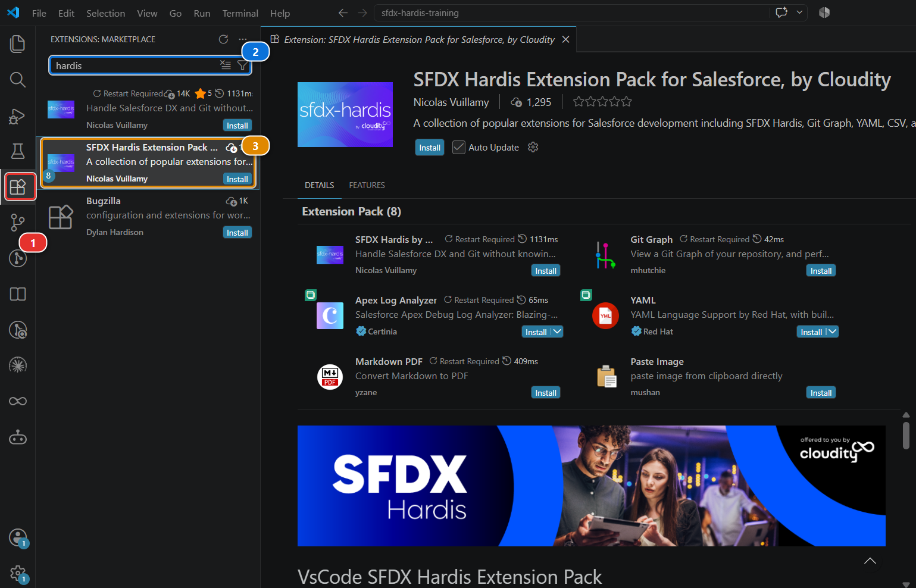The height and width of the screenshot is (588, 916).
Task: Open the robot-shaped activity bar icon
Action: (x=18, y=437)
